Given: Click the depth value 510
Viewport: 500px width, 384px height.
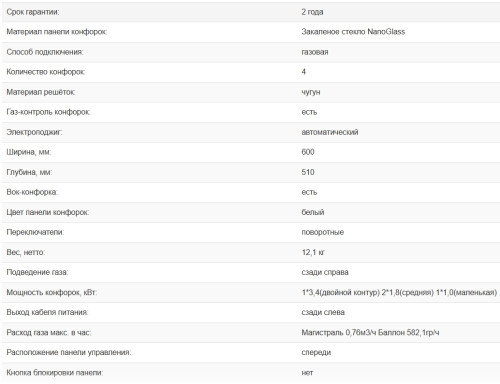Looking at the screenshot, I should tap(308, 172).
